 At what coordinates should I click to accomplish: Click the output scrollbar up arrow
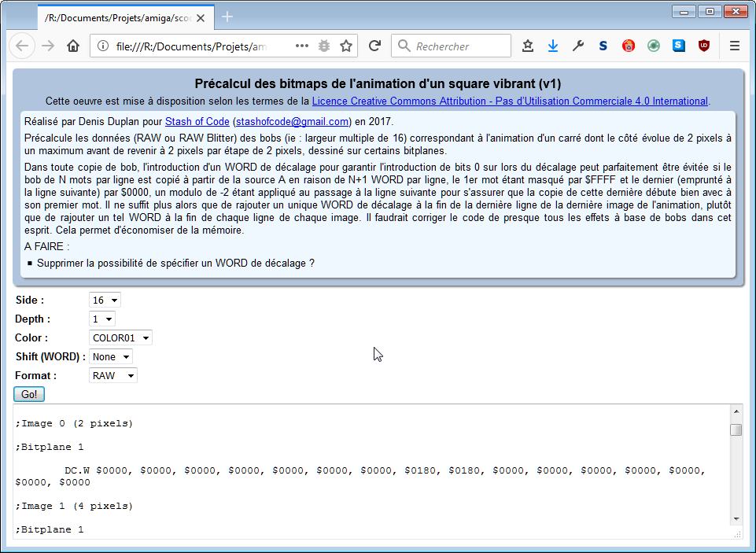[x=736, y=411]
